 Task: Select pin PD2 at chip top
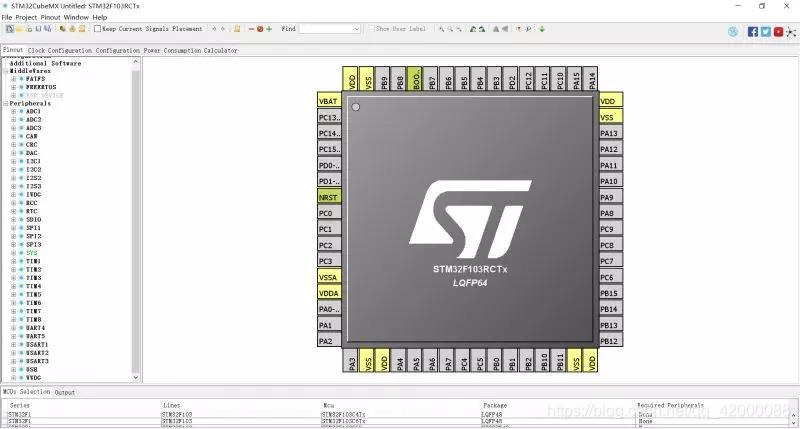point(512,79)
